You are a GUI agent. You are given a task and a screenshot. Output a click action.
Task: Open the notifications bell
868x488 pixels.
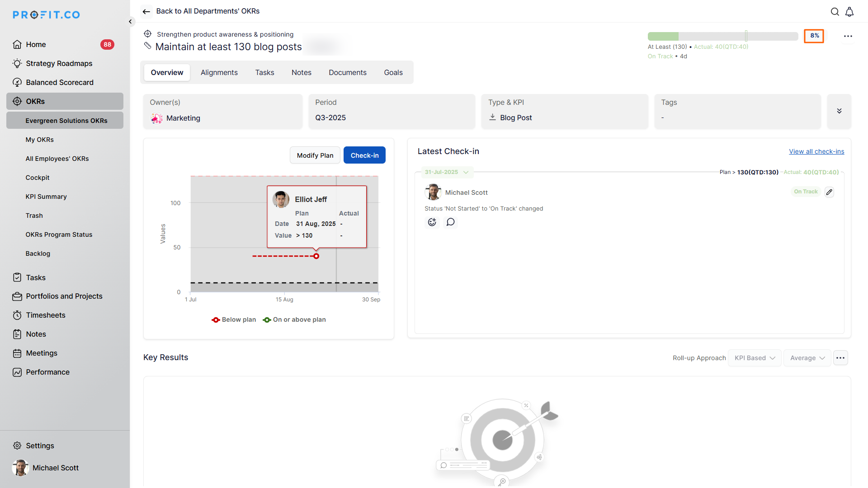[x=849, y=12]
